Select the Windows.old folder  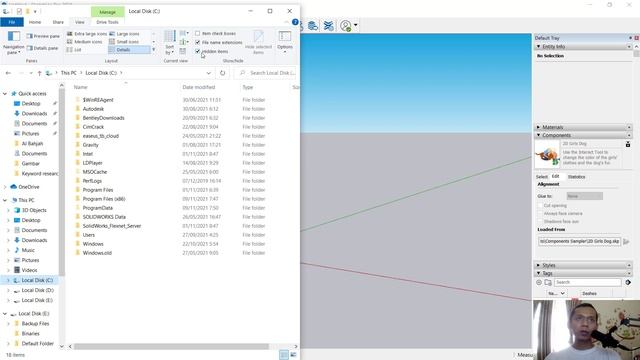(97, 253)
